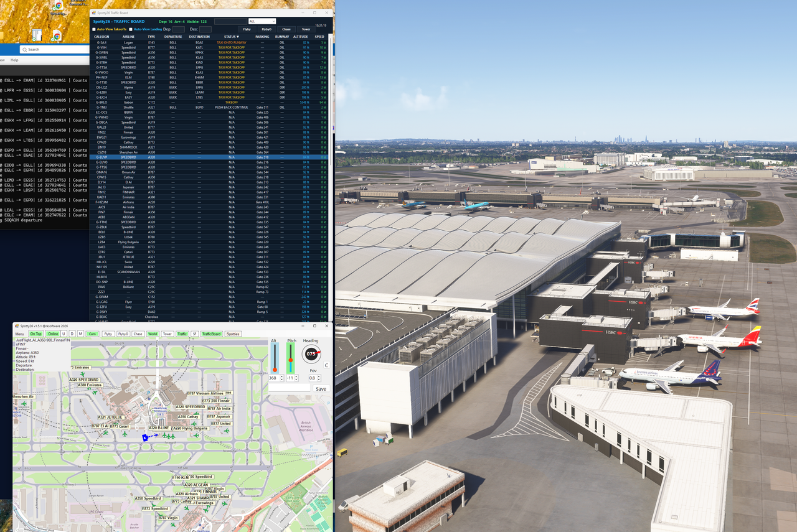Click the Dep filter input box
The width and height of the screenshot is (797, 532).
178,29
